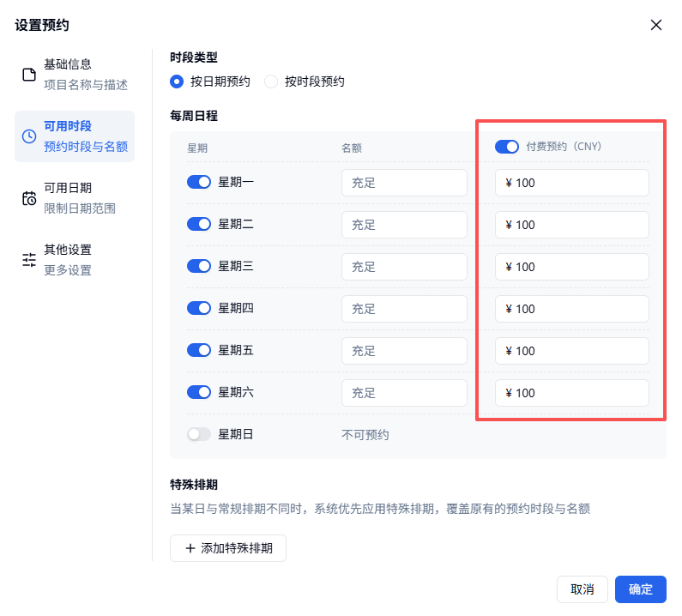The width and height of the screenshot is (682, 616).
Task: Click 添加特殊排期 button
Action: (x=228, y=548)
